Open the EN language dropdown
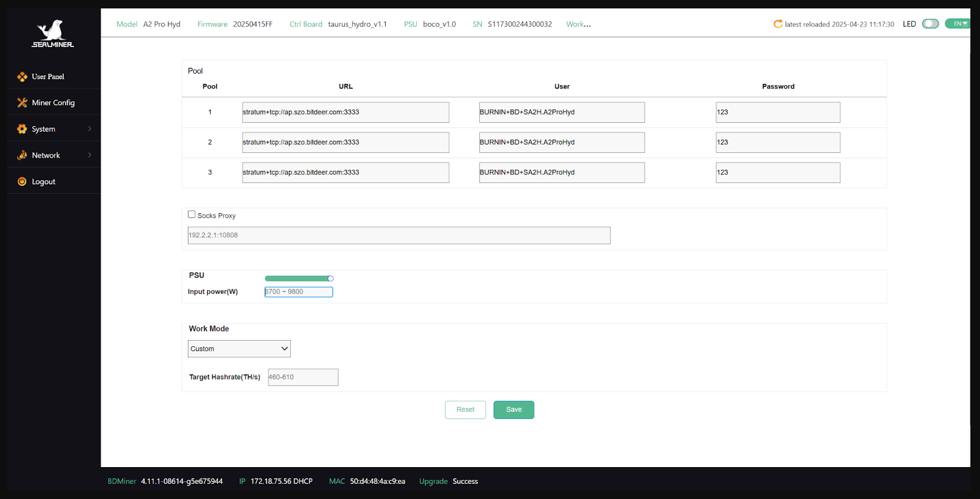 click(957, 24)
